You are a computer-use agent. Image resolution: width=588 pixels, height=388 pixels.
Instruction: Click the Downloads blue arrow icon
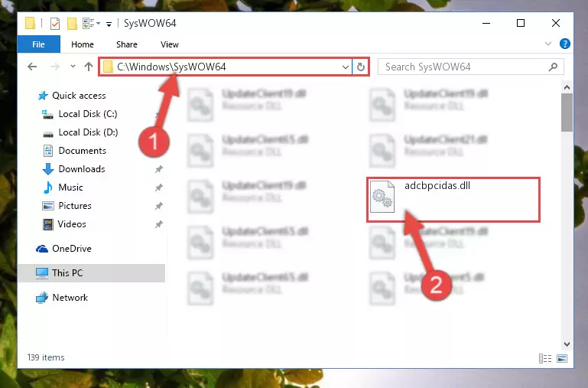click(x=48, y=169)
